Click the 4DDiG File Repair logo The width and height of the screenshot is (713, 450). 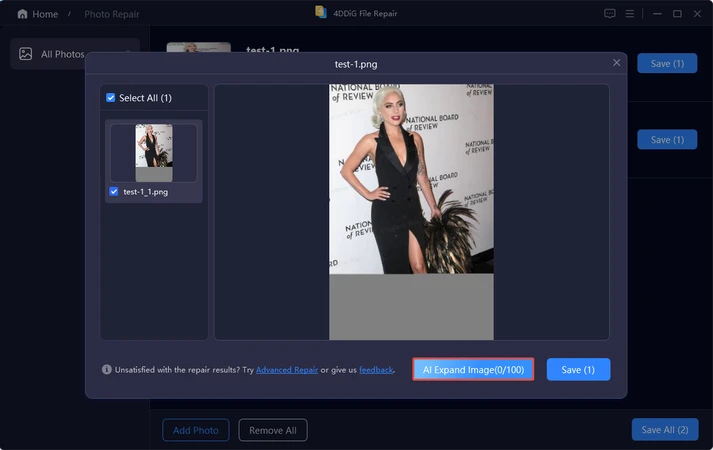click(x=320, y=13)
